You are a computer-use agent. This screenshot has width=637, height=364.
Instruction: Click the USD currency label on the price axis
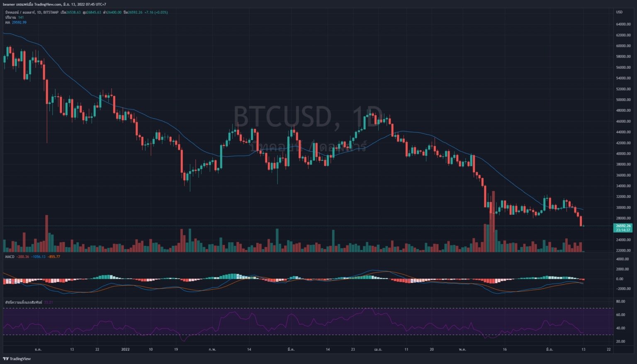(619, 12)
